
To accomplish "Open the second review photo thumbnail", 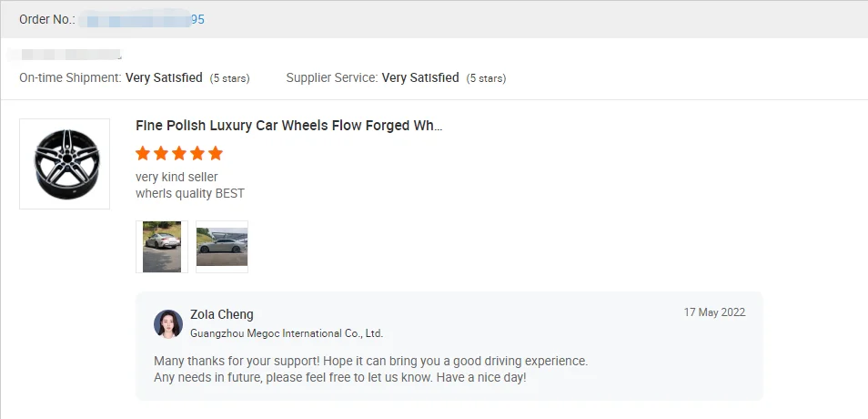I will tap(222, 247).
